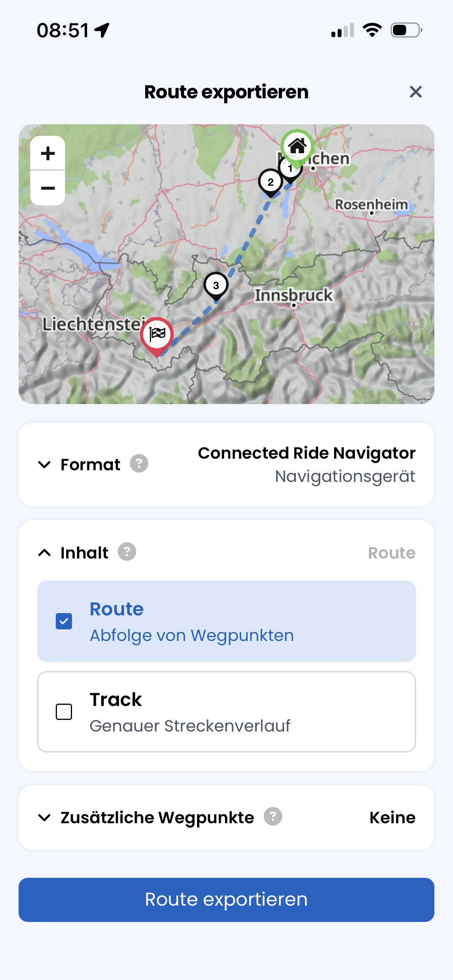Select Track Genauer Streckenverlauf option

226,712
